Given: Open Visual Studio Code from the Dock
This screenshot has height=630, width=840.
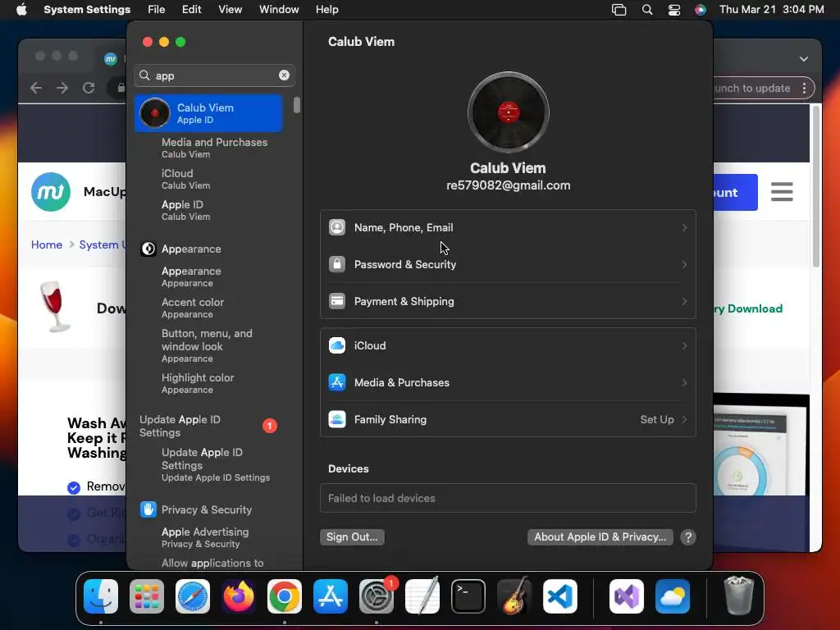Looking at the screenshot, I should 559,596.
